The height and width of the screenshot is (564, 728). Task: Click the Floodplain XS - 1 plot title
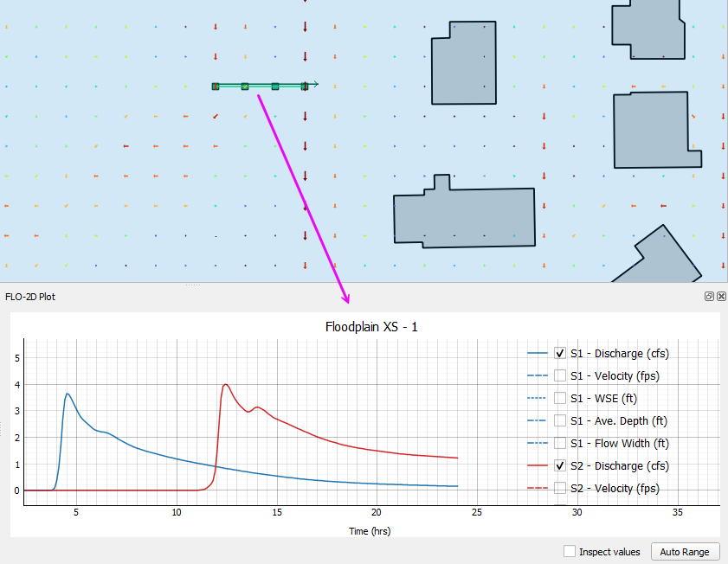(371, 327)
